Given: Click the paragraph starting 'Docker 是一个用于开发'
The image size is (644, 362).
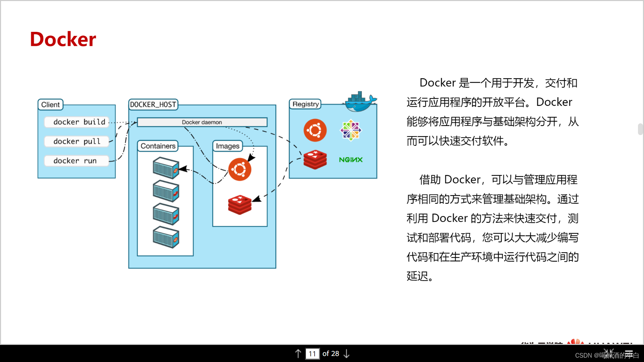Looking at the screenshot, I should tap(492, 112).
